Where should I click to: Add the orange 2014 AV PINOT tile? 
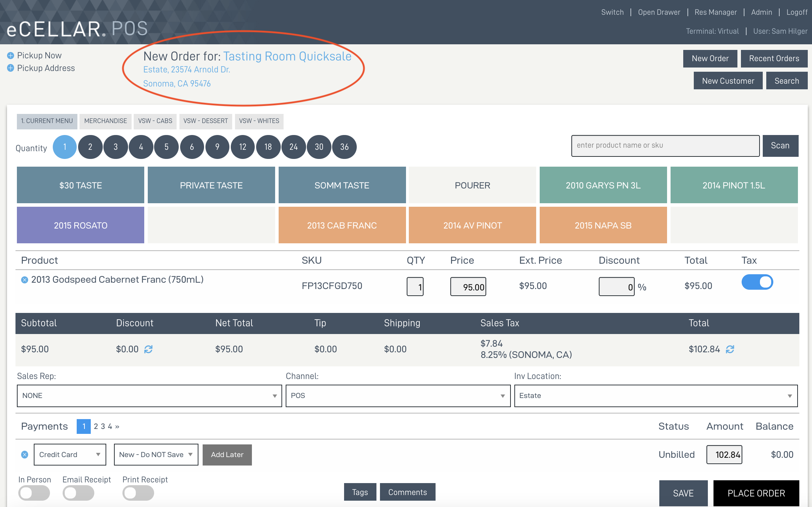point(472,225)
